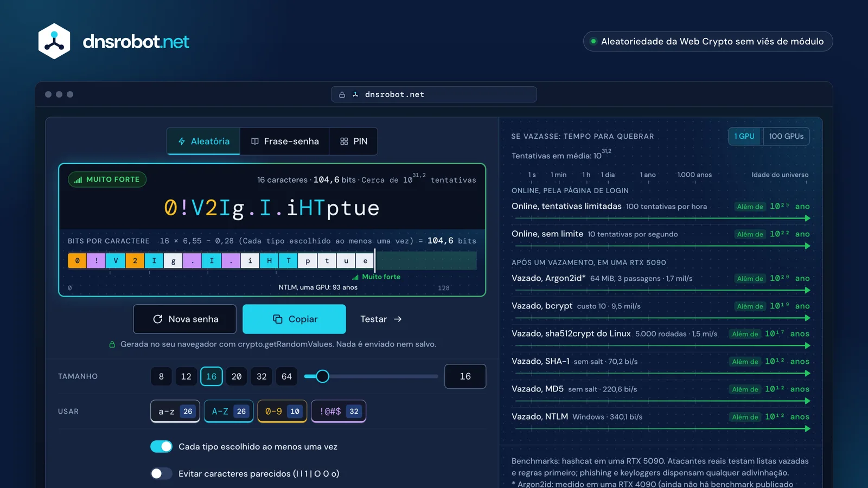Toggle 'Cada tipo escolhido ao menos uma vez'
Image resolution: width=868 pixels, height=488 pixels.
click(161, 447)
